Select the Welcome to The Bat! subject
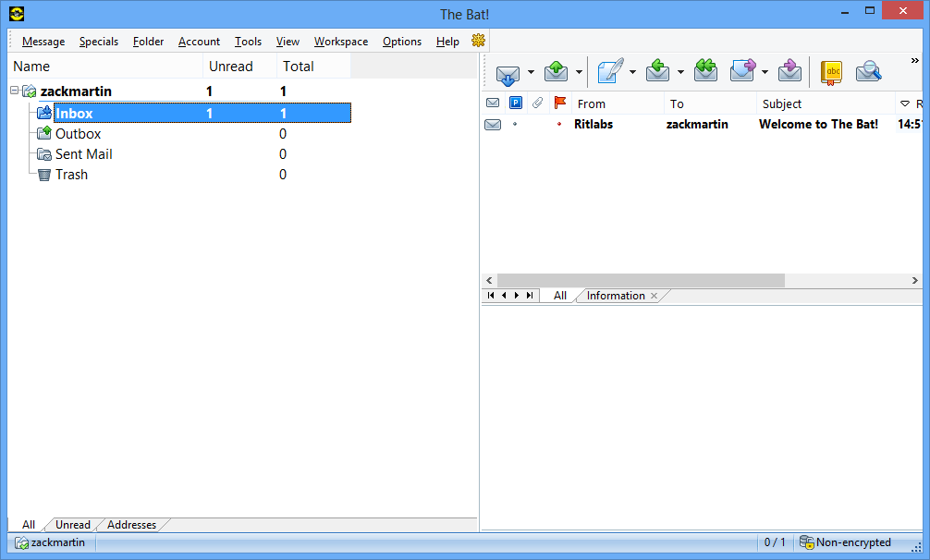The height and width of the screenshot is (560, 930). pyautogui.click(x=818, y=125)
